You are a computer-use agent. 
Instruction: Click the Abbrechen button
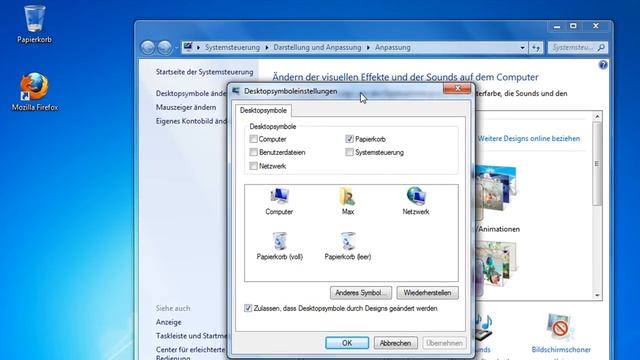396,343
